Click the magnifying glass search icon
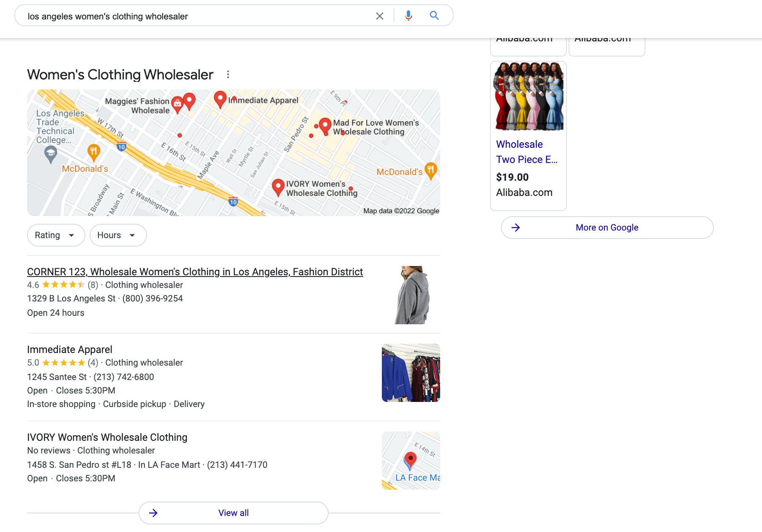Screen dimensions: 762x532 tap(434, 16)
